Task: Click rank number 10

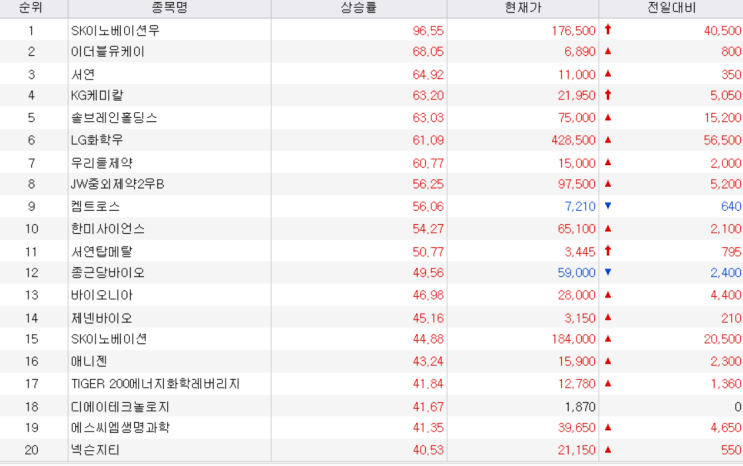Action: click(x=32, y=229)
